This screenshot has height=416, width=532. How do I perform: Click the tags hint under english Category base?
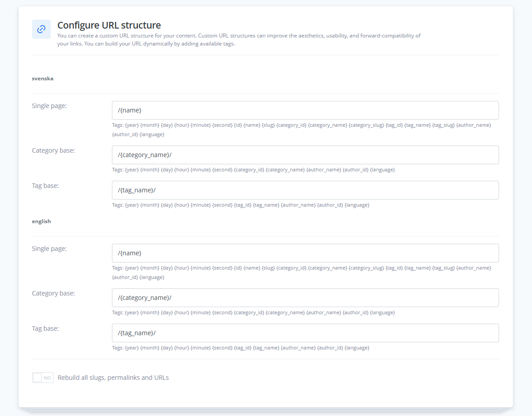pos(253,313)
